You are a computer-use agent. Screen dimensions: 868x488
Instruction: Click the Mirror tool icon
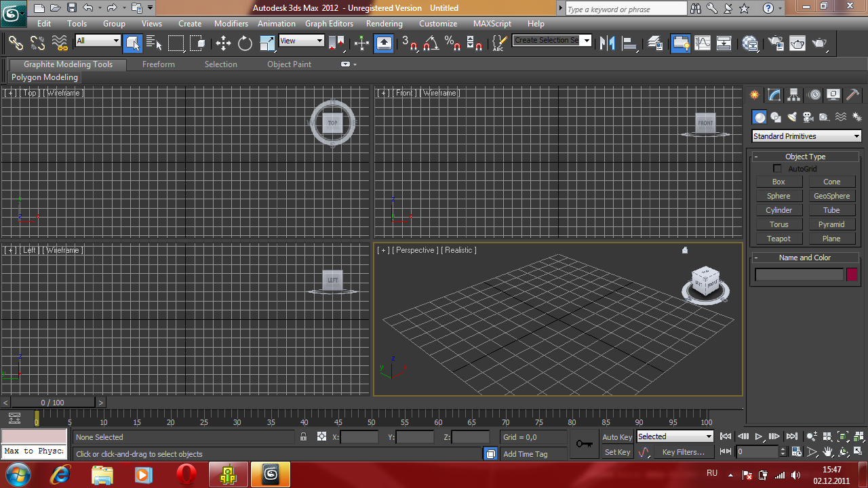point(608,43)
